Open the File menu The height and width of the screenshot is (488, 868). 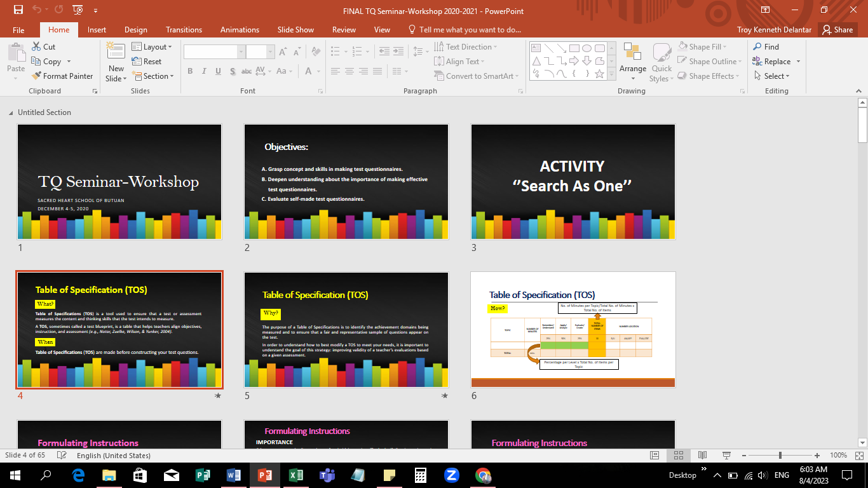pos(18,30)
